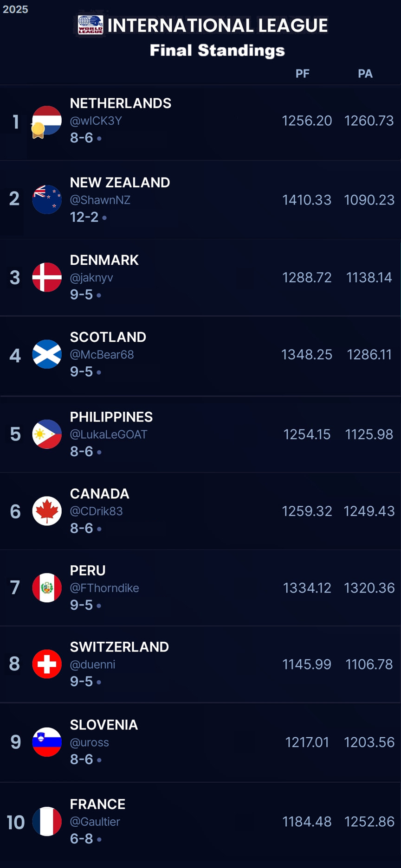Click the Netherlands flag icon

pyautogui.click(x=47, y=121)
